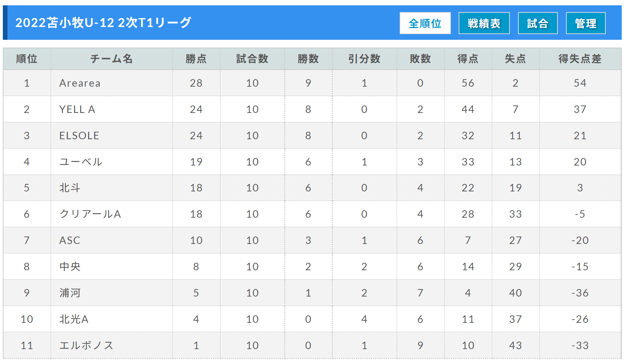Select the ELSOLE team name
626x364 pixels.
pos(79,136)
